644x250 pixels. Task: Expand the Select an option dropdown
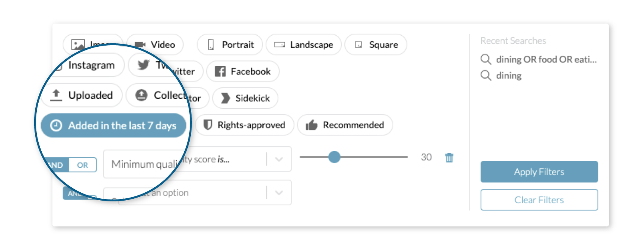pyautogui.click(x=205, y=193)
